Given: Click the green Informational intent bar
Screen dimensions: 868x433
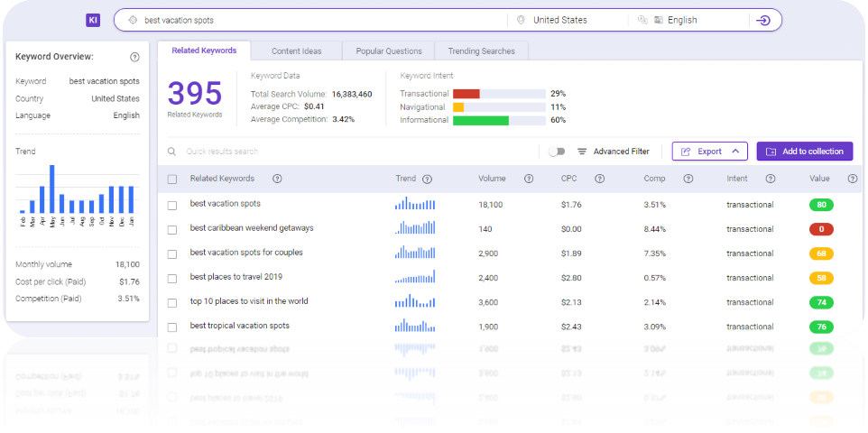Looking at the screenshot, I should (481, 120).
